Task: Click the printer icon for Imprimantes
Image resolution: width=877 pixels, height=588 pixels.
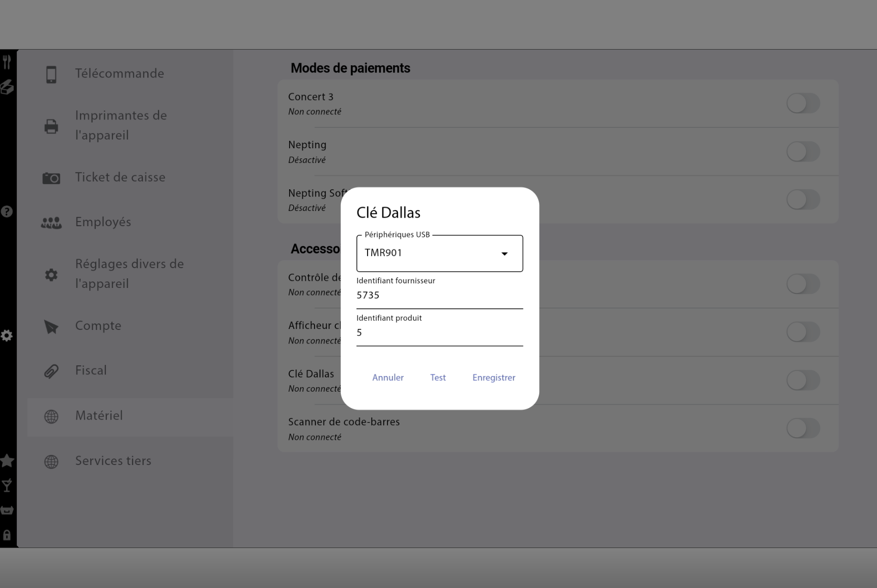Action: click(51, 126)
